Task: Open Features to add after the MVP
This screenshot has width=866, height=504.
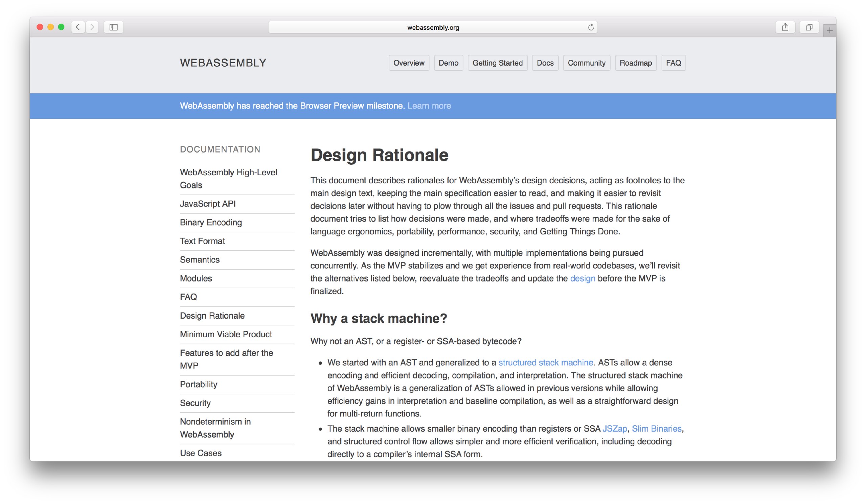Action: tap(226, 359)
